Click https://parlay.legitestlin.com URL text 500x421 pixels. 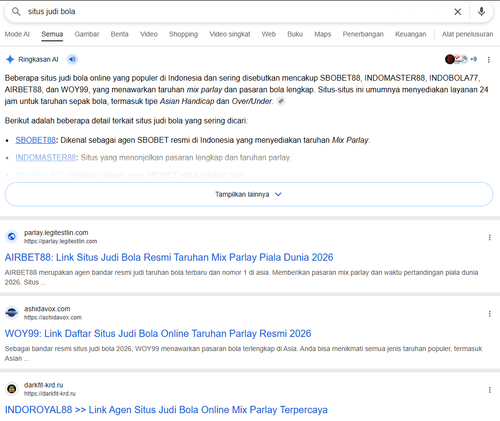click(x=60, y=241)
